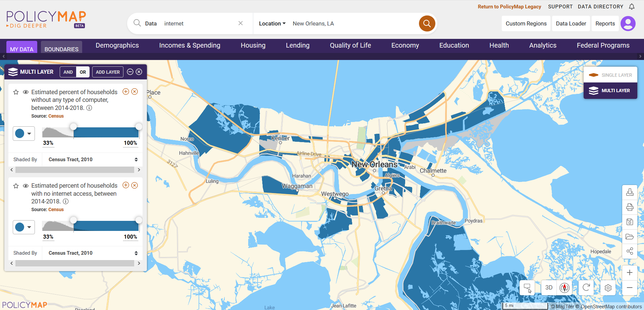Switch layer logic to AND

click(x=68, y=72)
